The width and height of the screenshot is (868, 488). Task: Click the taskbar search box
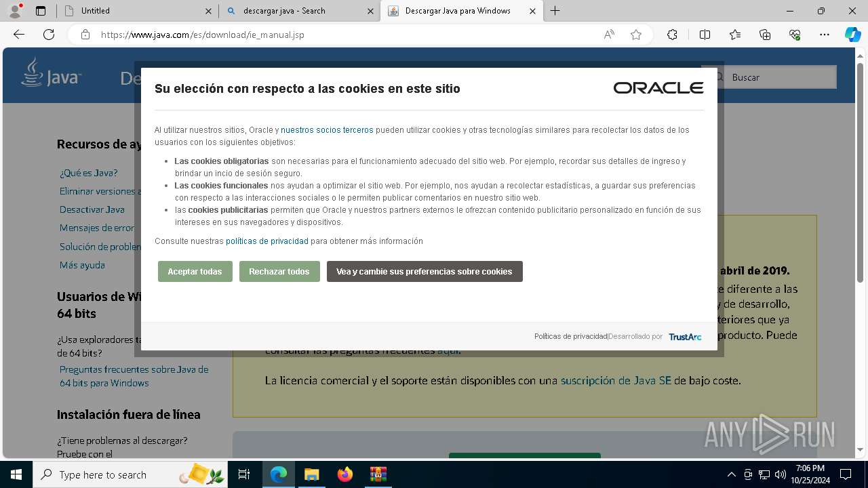click(x=131, y=474)
